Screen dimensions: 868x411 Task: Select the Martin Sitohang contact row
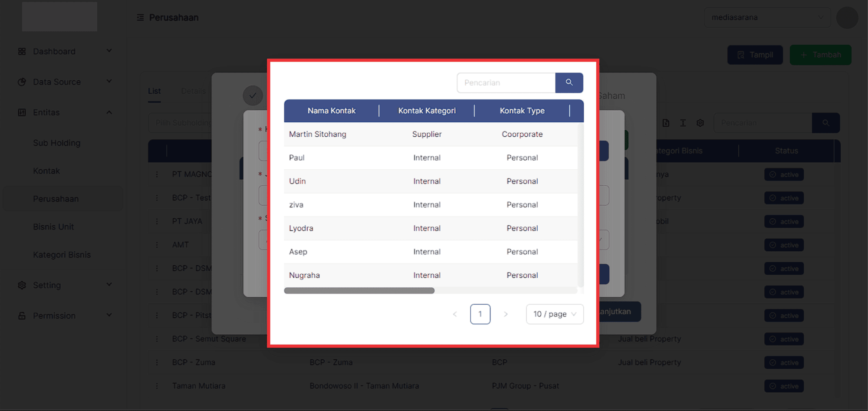(x=318, y=134)
